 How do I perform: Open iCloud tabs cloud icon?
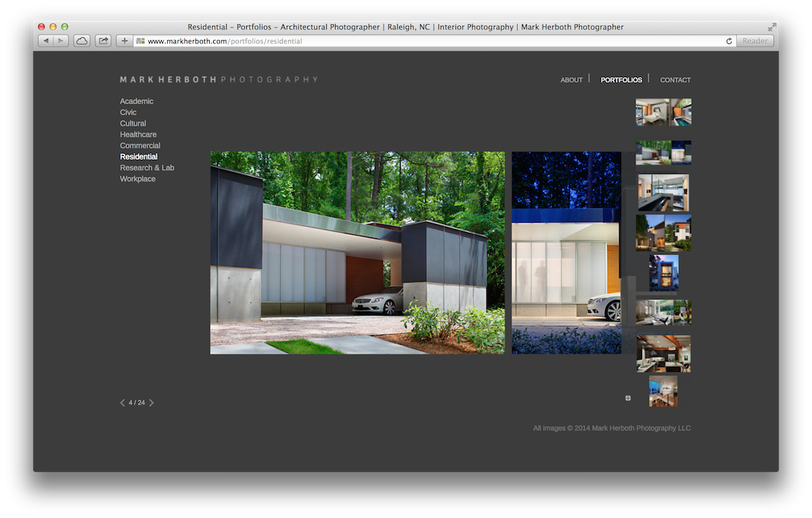82,41
